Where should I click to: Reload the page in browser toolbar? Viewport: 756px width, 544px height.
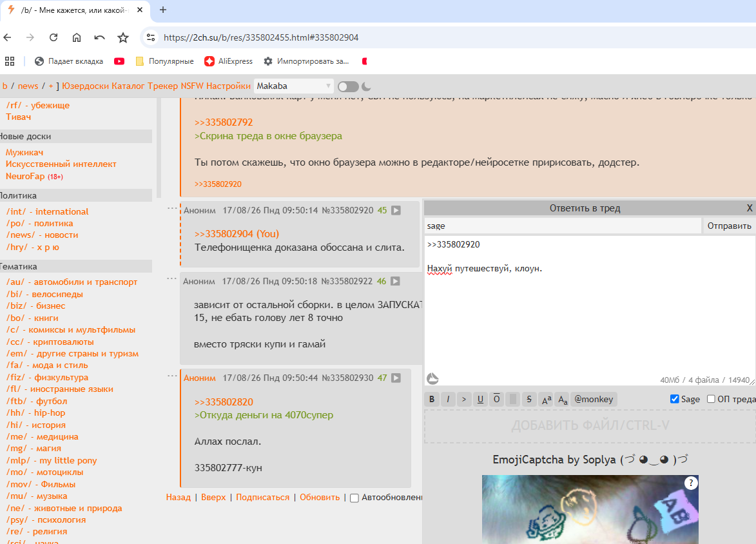click(53, 37)
